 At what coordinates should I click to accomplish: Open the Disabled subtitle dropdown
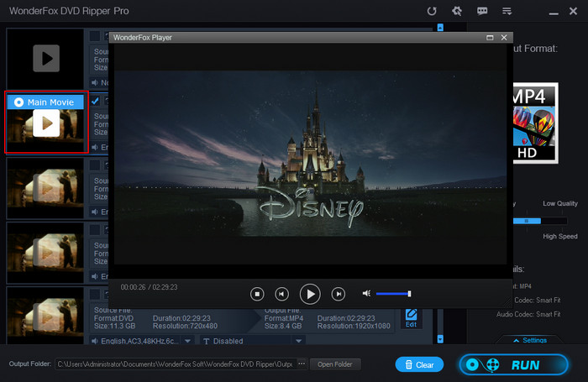299,341
